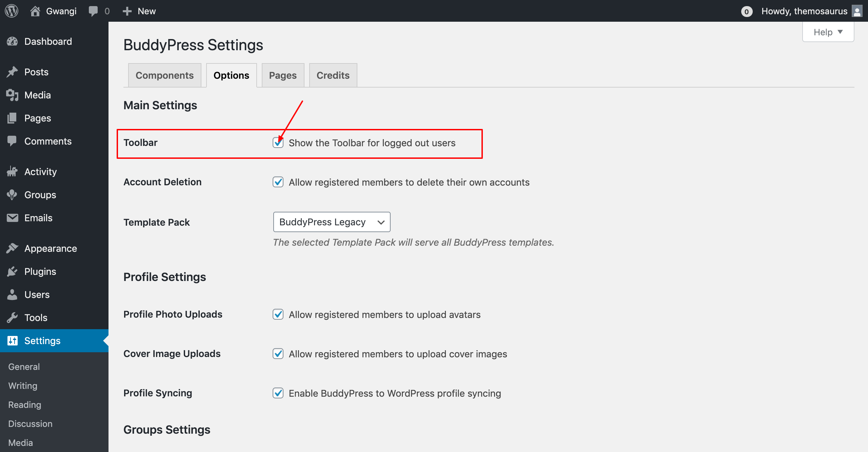The width and height of the screenshot is (868, 452).
Task: Click the Groups sidebar icon
Action: pyautogui.click(x=12, y=195)
